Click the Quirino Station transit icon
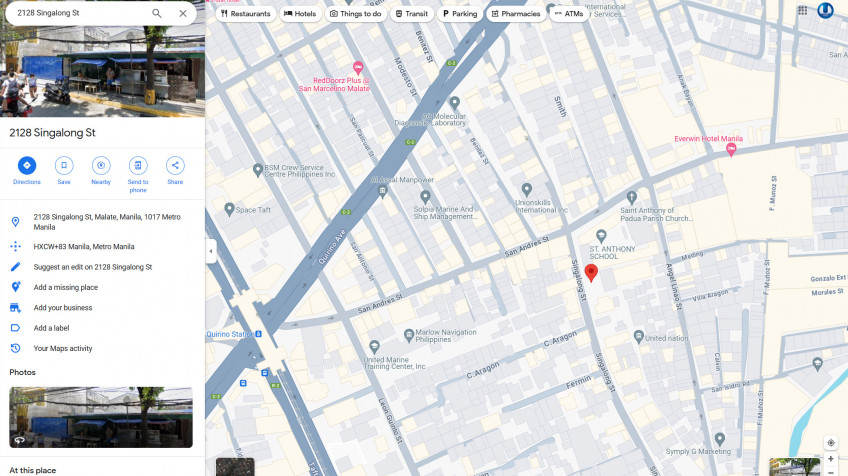This screenshot has height=476, width=848. 259,334
